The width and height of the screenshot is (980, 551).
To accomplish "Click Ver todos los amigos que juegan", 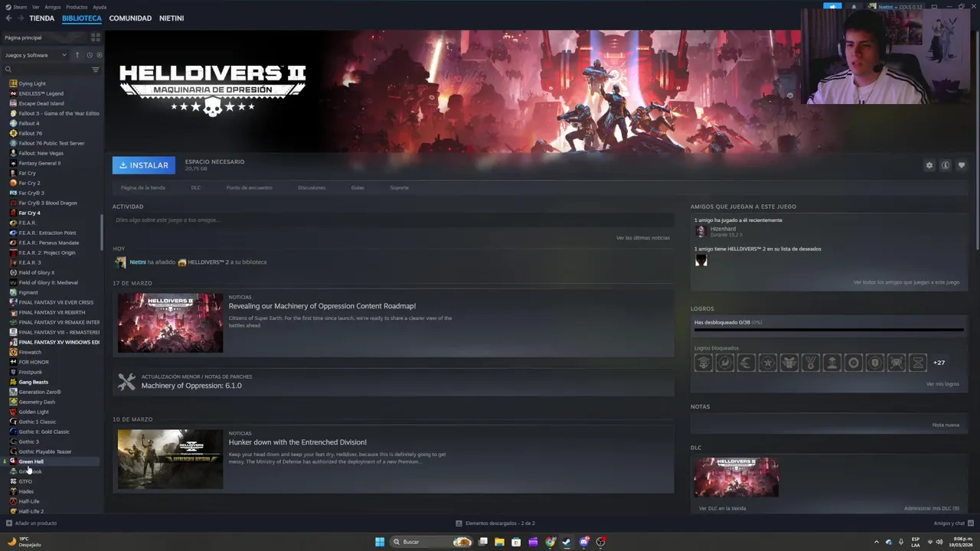I will (x=906, y=282).
